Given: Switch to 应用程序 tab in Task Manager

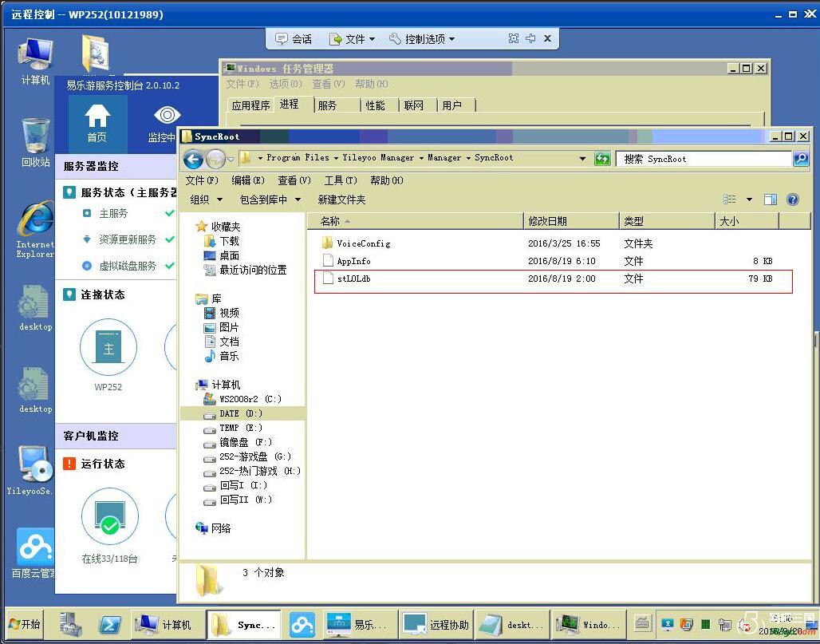Looking at the screenshot, I should tap(250, 105).
